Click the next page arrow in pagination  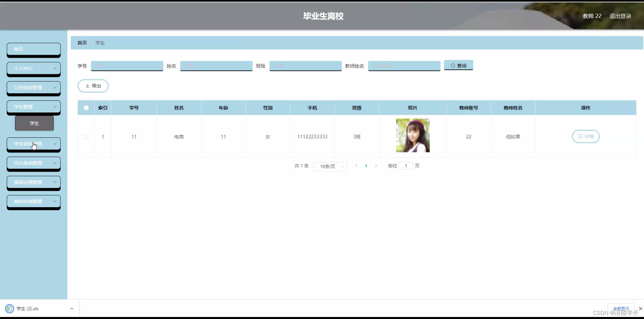click(376, 166)
